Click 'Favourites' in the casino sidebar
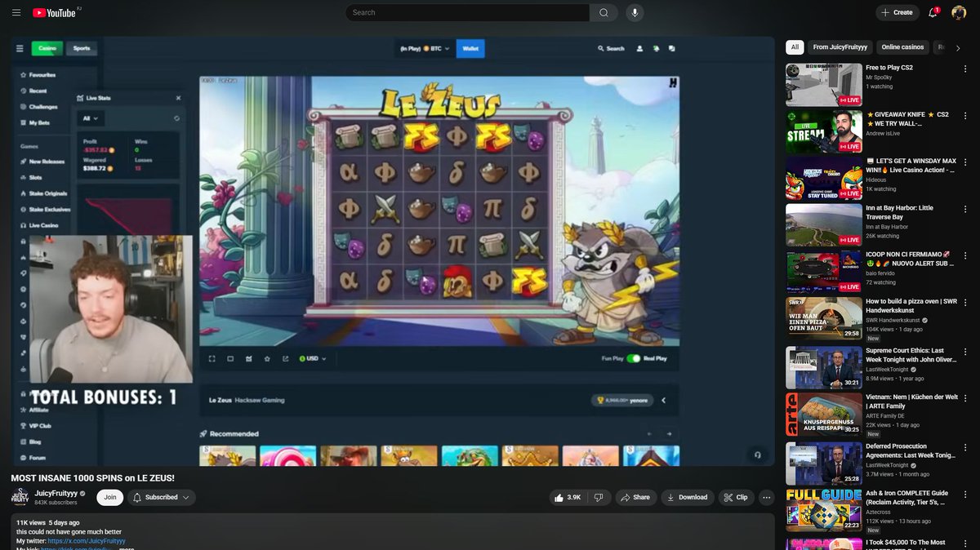This screenshot has width=980, height=550. click(x=37, y=75)
